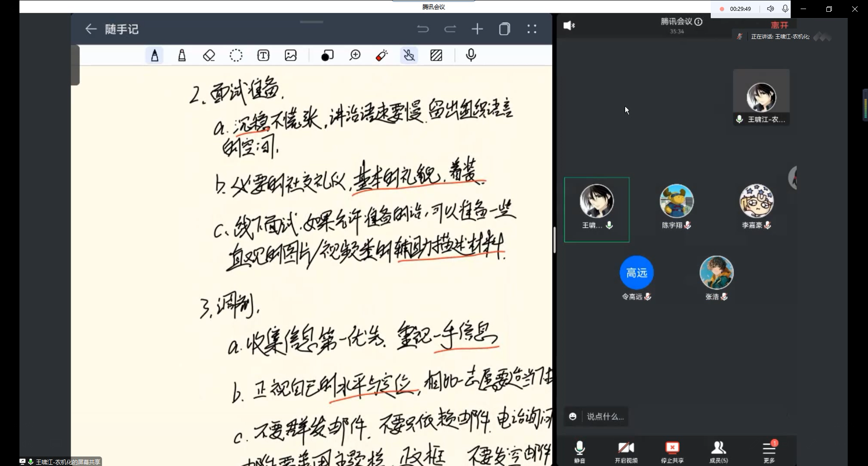Insert a text box with the T tool
Image resolution: width=868 pixels, height=466 pixels.
tap(263, 55)
